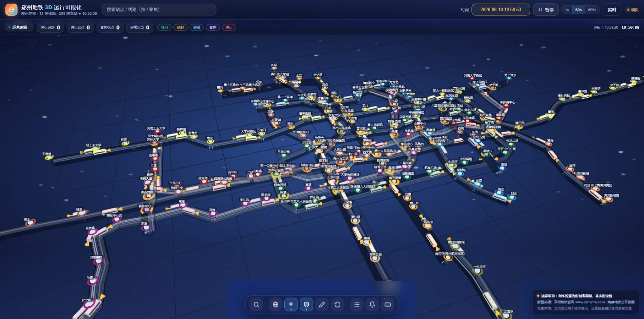The image size is (644, 319).
Task: Click the 东赵 station label
Action: 274,65
